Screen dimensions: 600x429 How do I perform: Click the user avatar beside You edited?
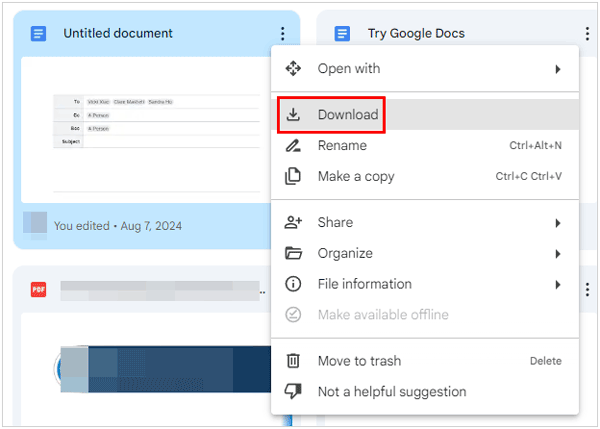tap(35, 226)
